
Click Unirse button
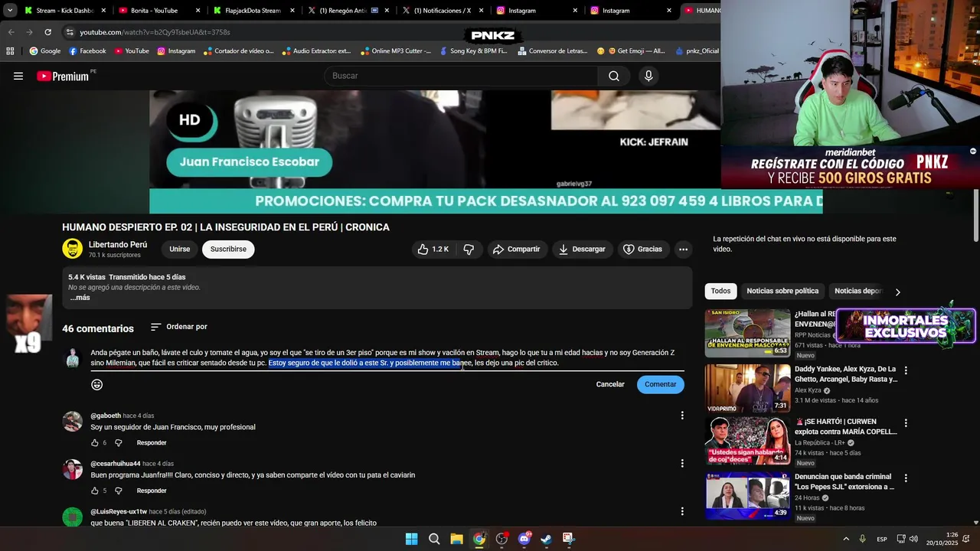pos(180,249)
